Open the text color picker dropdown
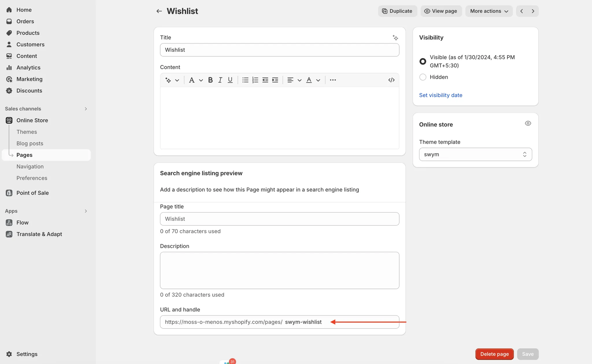 [318, 80]
